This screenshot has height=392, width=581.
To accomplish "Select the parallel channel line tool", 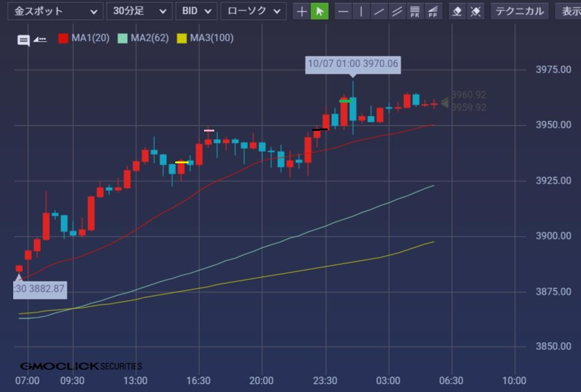I will point(397,11).
